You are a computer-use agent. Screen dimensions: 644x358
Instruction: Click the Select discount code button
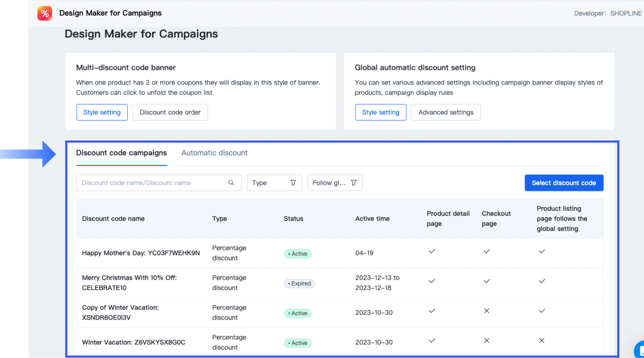click(x=564, y=183)
